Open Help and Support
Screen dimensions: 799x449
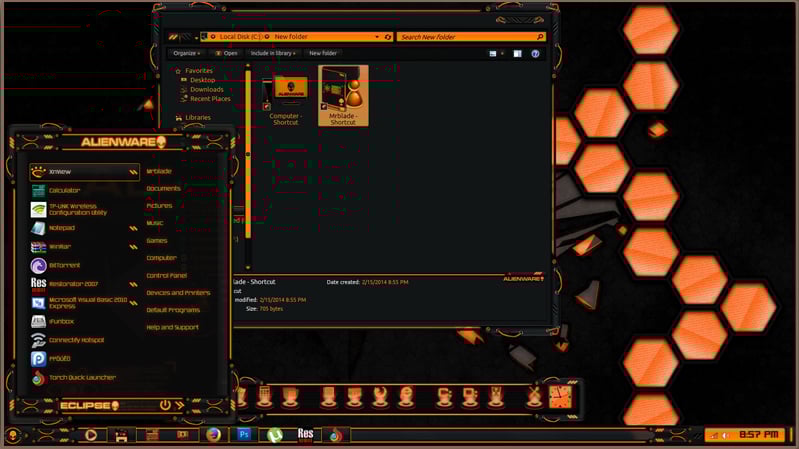tap(173, 328)
